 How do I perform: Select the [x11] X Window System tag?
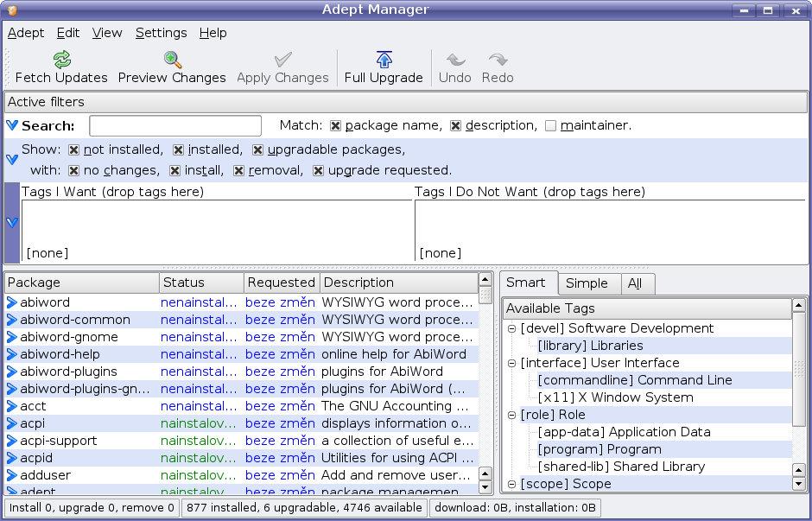coord(615,397)
